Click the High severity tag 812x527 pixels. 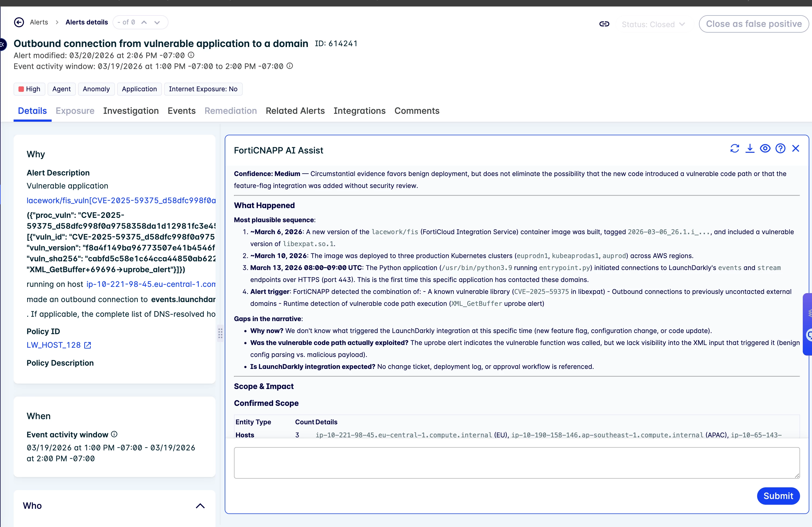coord(29,89)
